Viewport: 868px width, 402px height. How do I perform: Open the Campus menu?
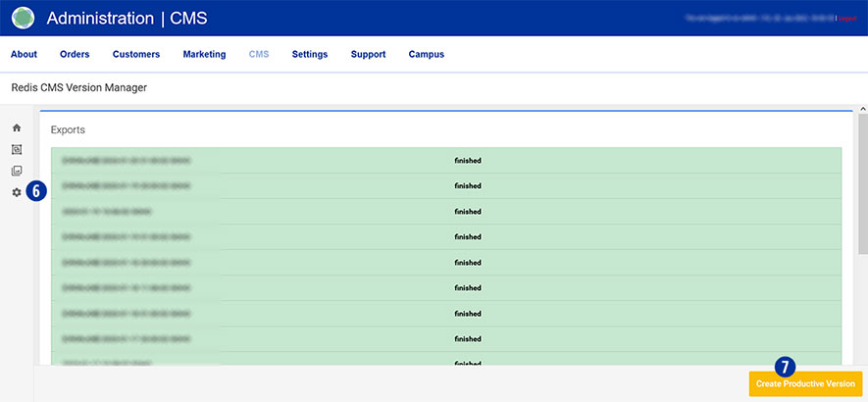pyautogui.click(x=427, y=55)
